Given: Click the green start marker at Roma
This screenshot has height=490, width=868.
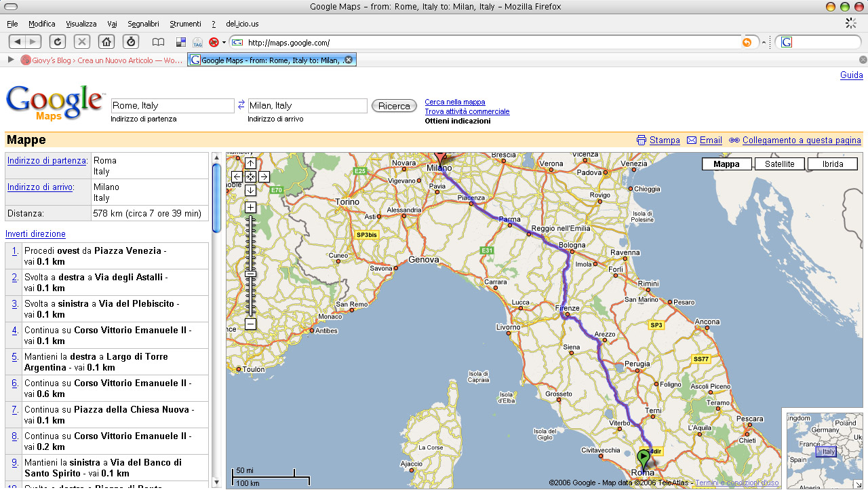Looking at the screenshot, I should click(644, 459).
